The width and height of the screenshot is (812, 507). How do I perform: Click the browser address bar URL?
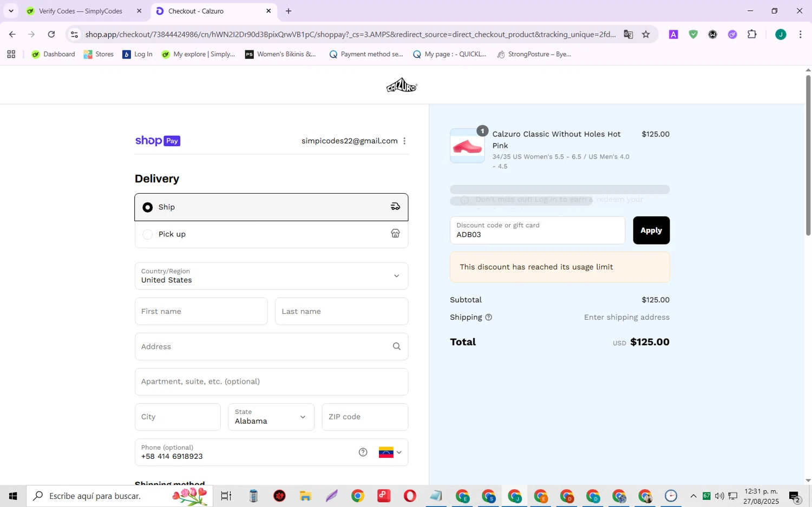pyautogui.click(x=350, y=34)
